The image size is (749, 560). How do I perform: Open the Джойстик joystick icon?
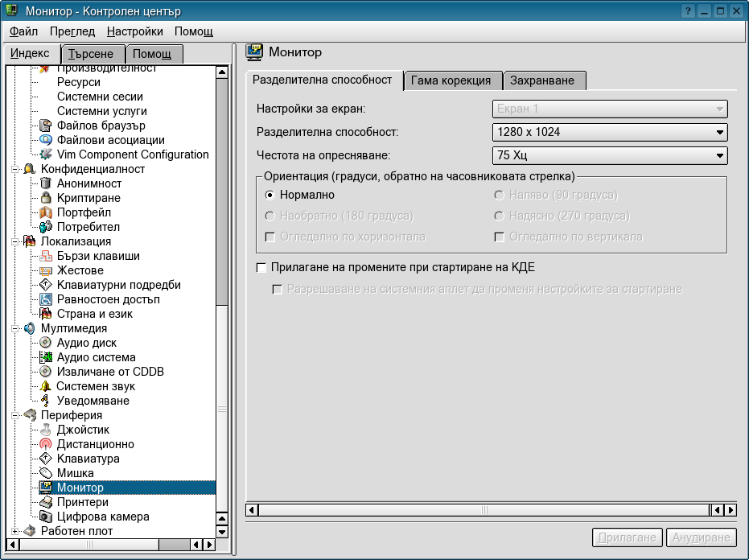[x=46, y=430]
